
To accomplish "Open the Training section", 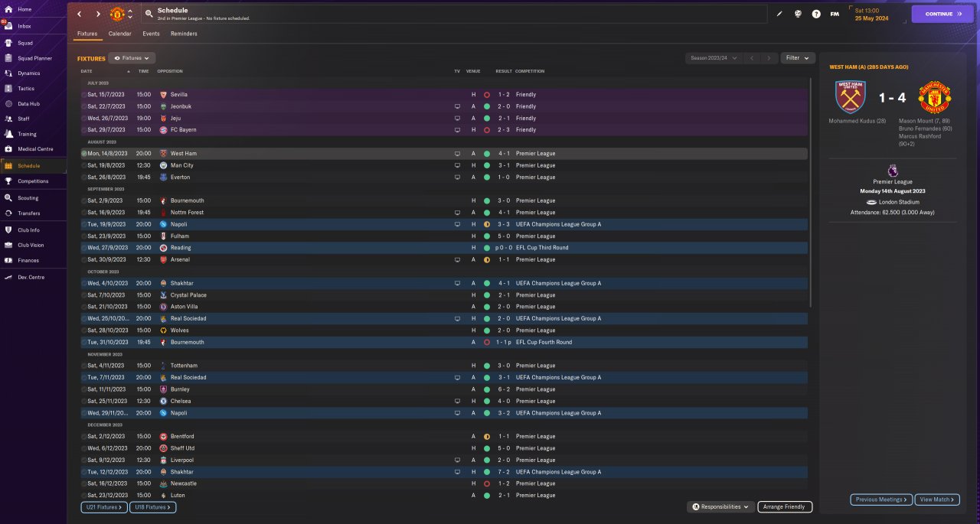I will (x=27, y=134).
